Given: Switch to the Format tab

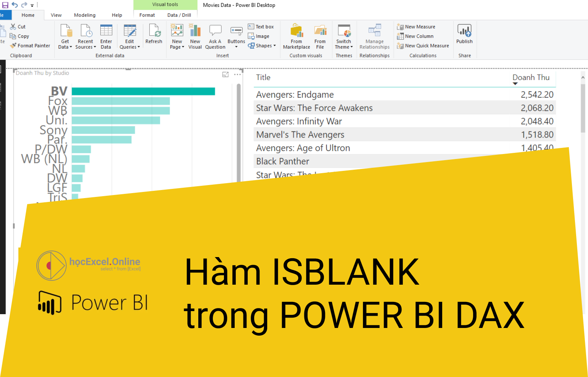Looking at the screenshot, I should 147,15.
